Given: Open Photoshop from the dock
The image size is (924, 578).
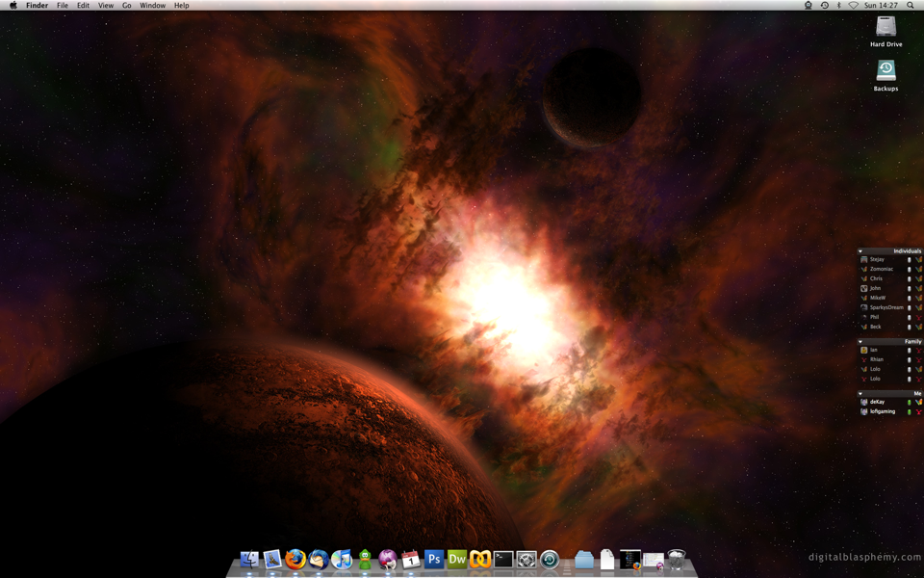Looking at the screenshot, I should click(434, 560).
